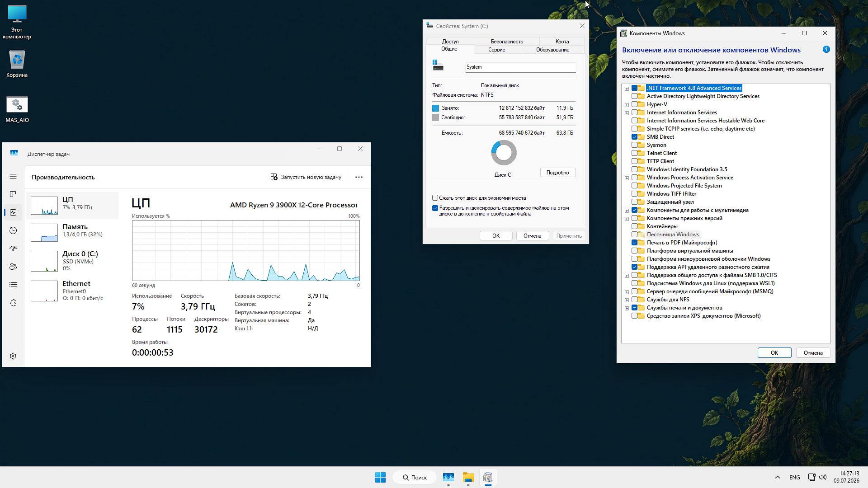
Task: Open Details icon in Task Manager sidebar
Action: pyautogui.click(x=13, y=285)
